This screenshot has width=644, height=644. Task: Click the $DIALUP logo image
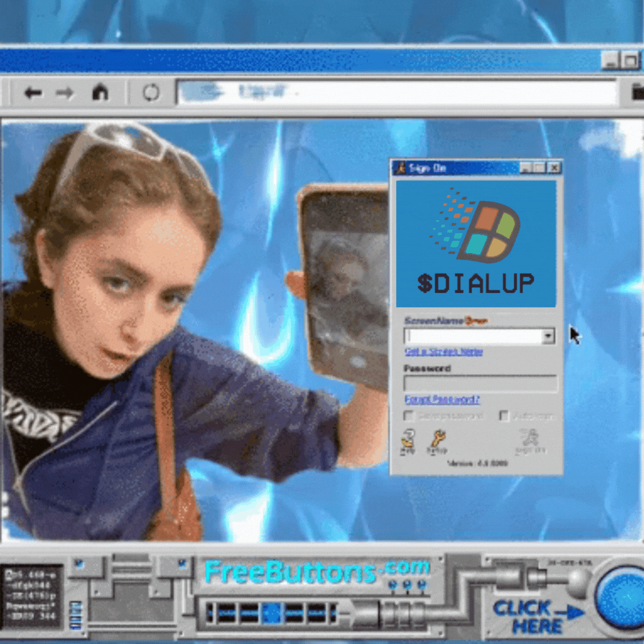(x=476, y=243)
